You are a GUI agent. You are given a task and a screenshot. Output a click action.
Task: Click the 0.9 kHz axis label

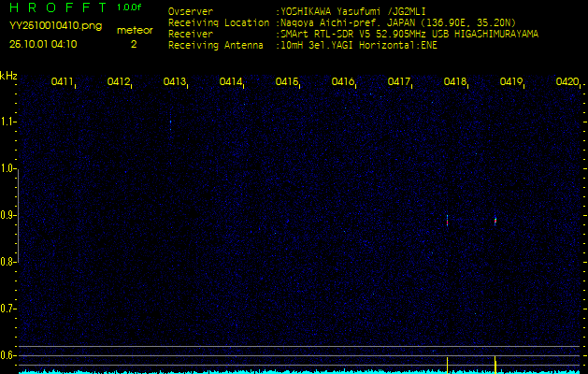pos(7,215)
